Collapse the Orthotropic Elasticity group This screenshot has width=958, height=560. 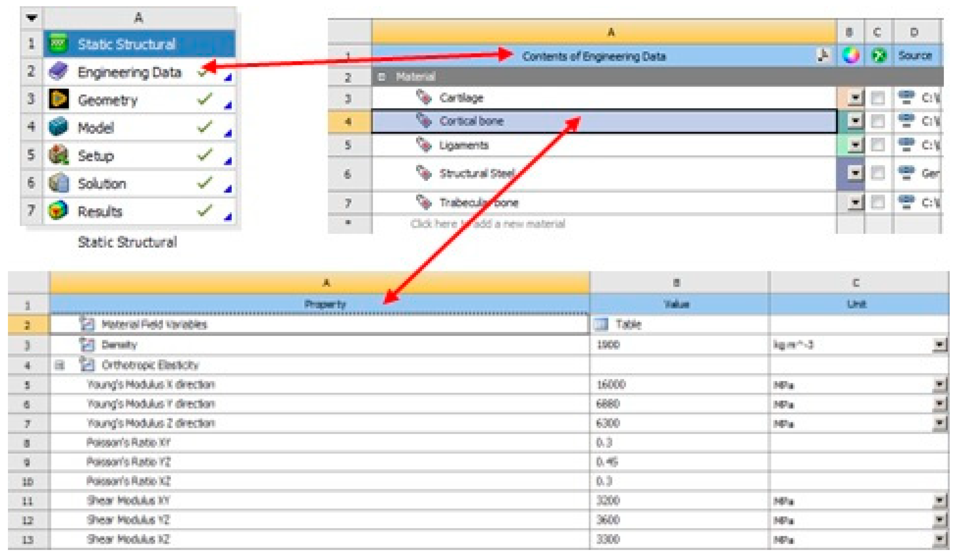[x=59, y=365]
